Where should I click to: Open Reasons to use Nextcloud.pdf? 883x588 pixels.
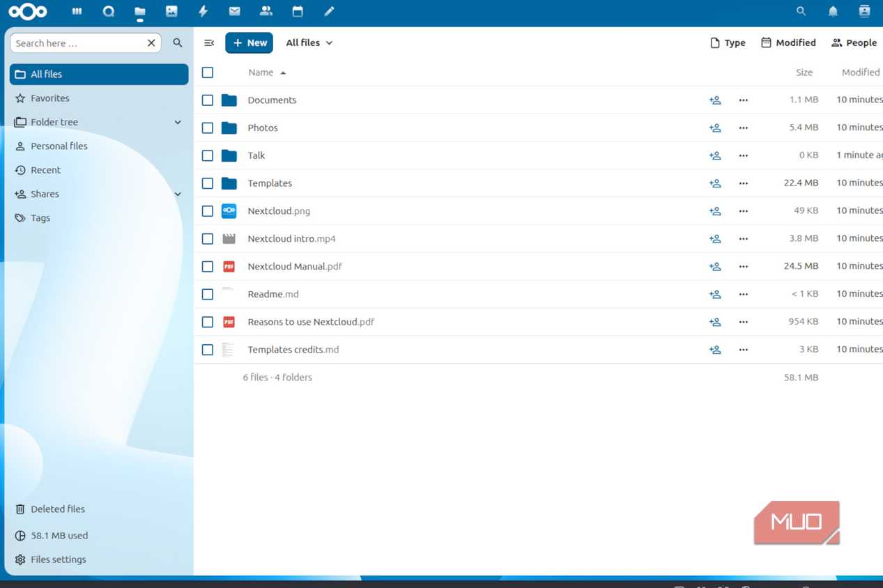[311, 322]
